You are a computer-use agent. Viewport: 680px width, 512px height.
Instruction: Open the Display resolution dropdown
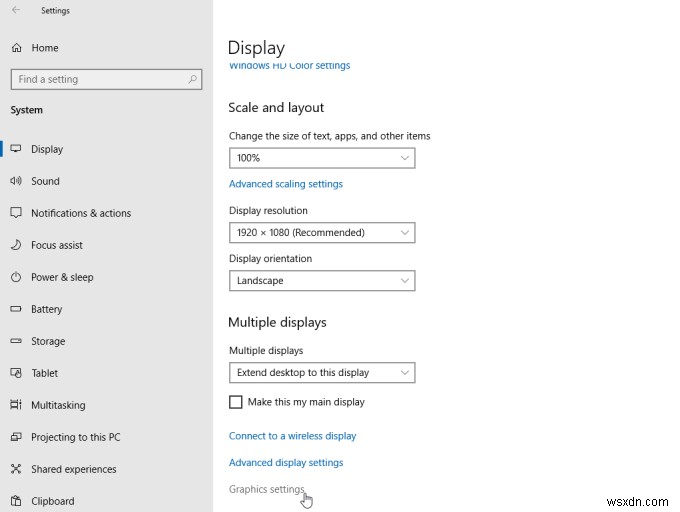[x=321, y=233]
